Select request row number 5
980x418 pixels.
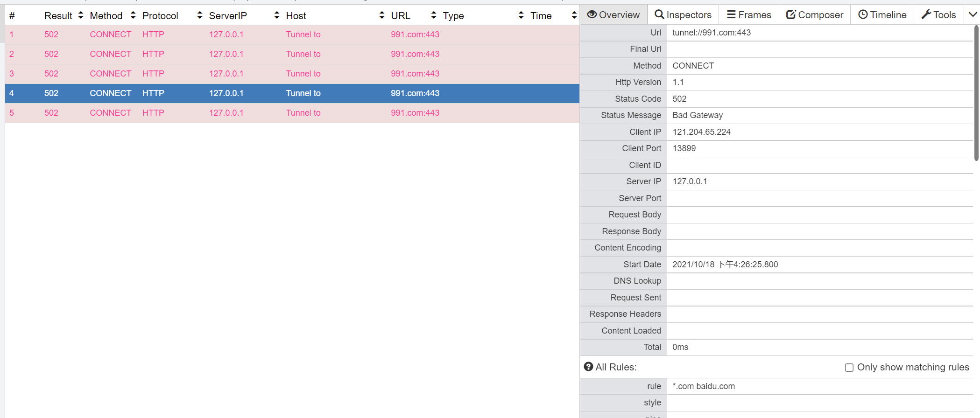pos(292,113)
